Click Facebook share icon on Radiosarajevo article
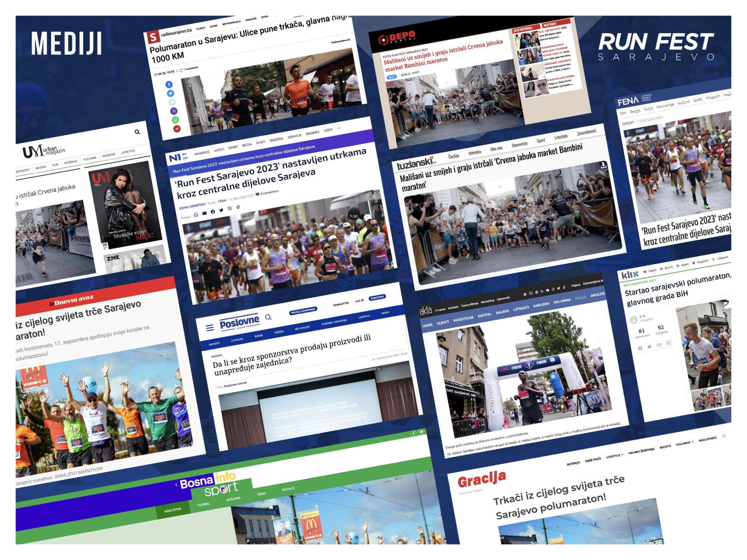This screenshot has height=560, width=747. point(169,84)
